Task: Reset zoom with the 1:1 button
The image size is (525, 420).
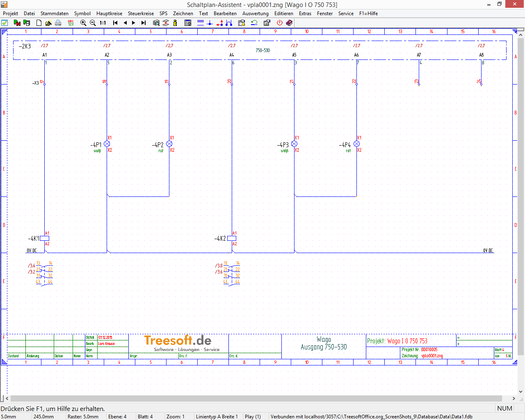Action: point(103,23)
